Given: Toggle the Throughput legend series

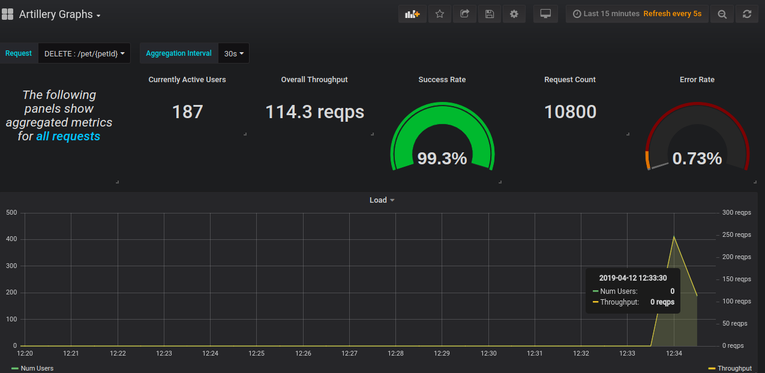Looking at the screenshot, I should tap(729, 369).
